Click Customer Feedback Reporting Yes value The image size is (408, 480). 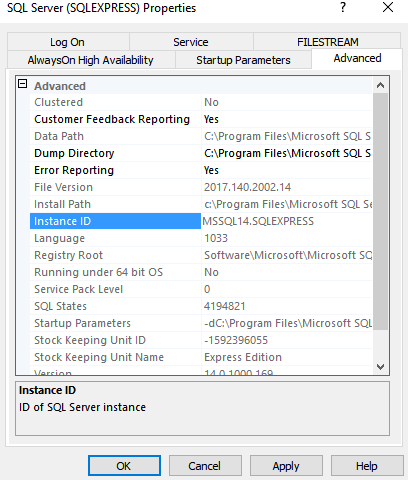coord(211,119)
